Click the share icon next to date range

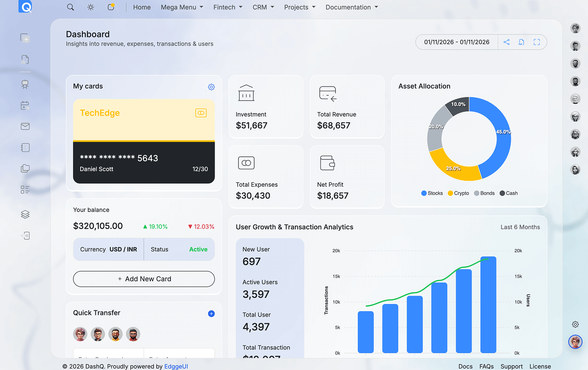[507, 42]
